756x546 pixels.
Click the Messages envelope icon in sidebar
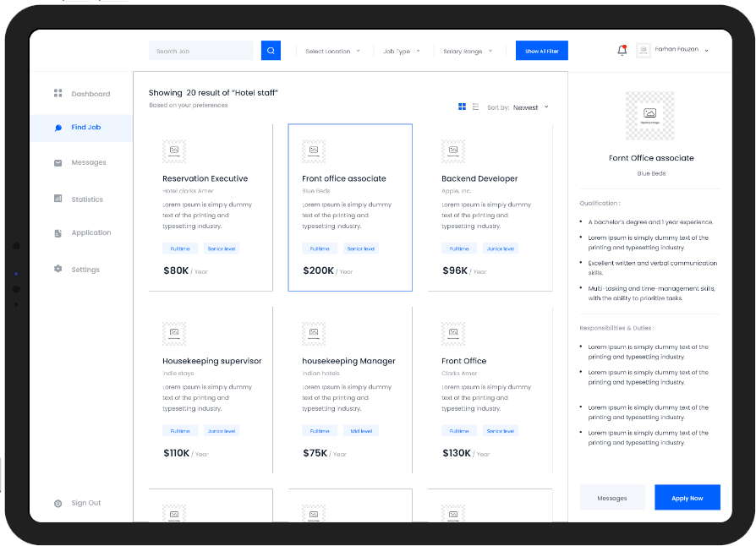tap(58, 162)
